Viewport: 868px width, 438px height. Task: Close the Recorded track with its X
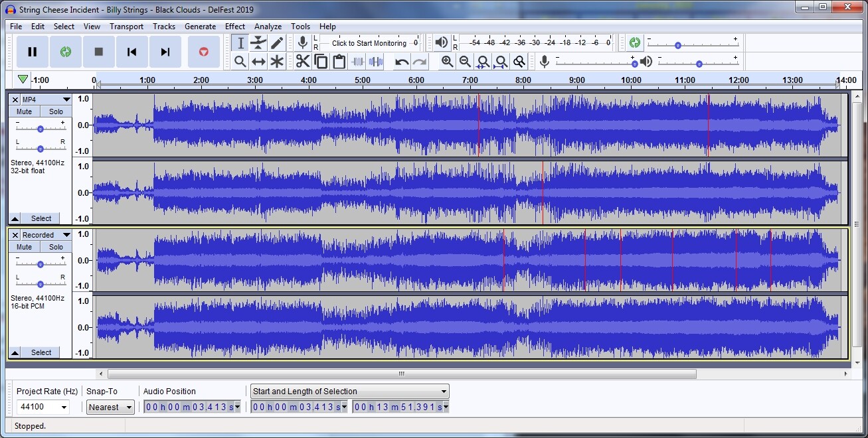pos(15,235)
